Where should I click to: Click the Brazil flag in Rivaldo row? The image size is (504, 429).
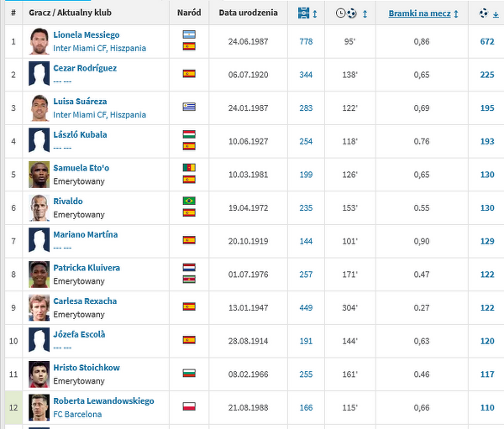tap(189, 201)
